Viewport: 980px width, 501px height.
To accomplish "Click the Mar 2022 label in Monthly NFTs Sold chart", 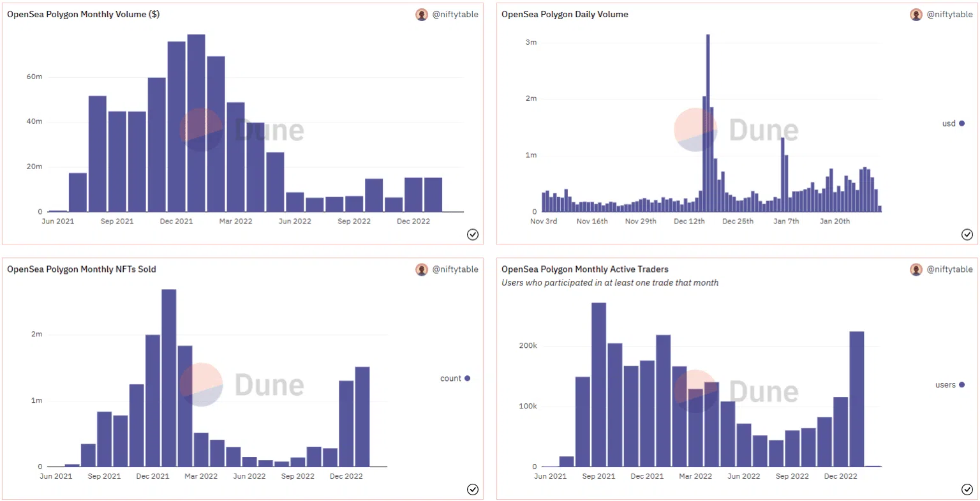I will coord(201,476).
